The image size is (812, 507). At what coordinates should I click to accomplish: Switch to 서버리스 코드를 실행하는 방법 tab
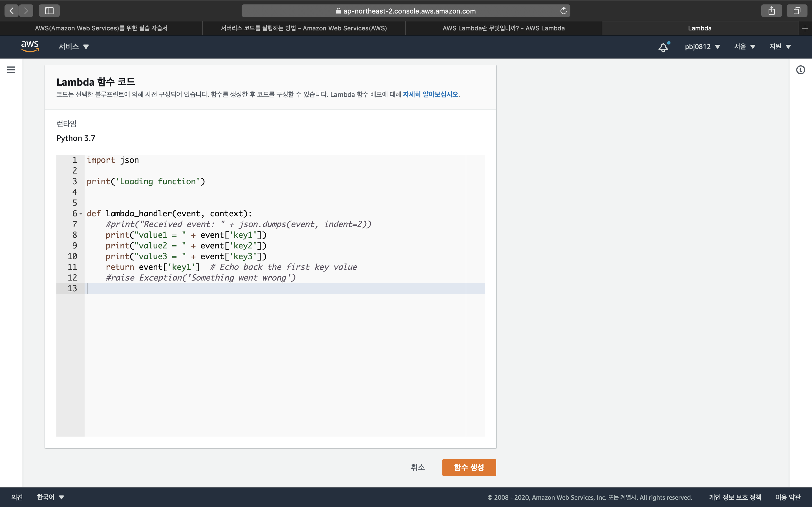click(x=304, y=28)
